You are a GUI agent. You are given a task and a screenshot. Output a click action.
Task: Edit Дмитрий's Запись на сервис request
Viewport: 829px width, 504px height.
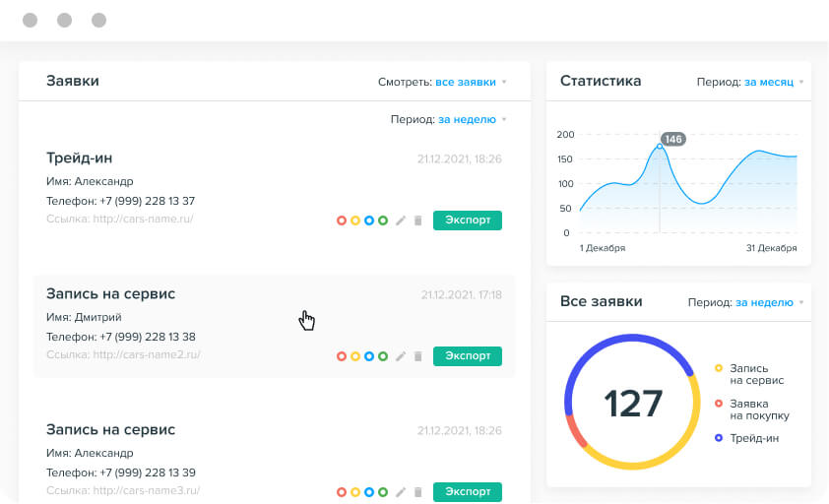401,356
